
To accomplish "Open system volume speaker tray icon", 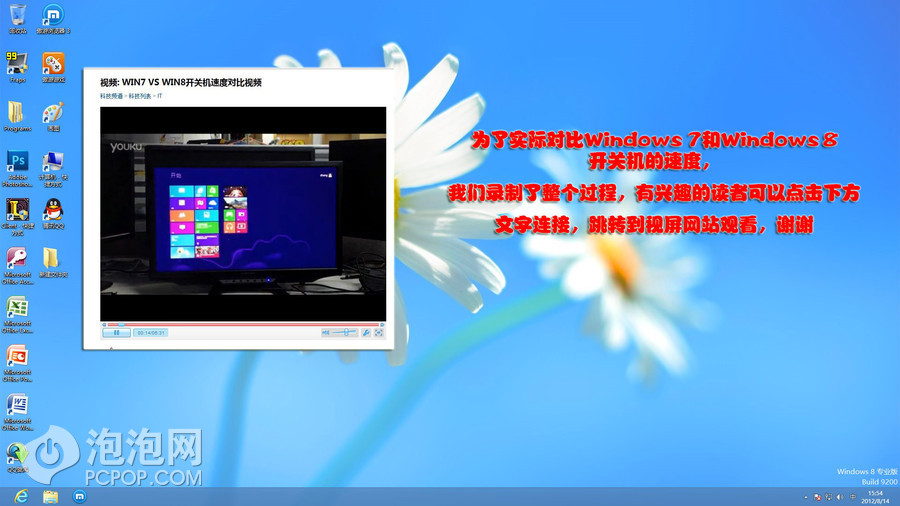I will pyautogui.click(x=840, y=497).
